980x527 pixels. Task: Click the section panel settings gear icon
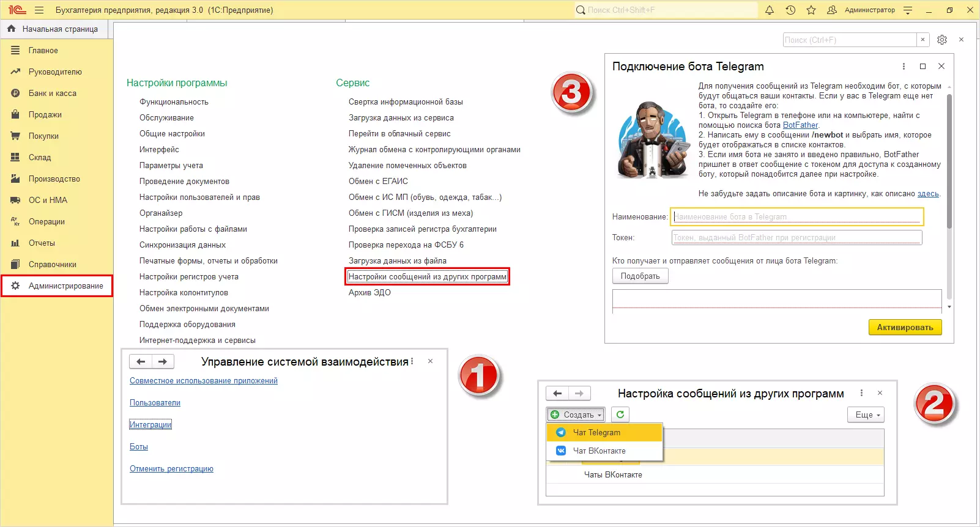pyautogui.click(x=942, y=40)
